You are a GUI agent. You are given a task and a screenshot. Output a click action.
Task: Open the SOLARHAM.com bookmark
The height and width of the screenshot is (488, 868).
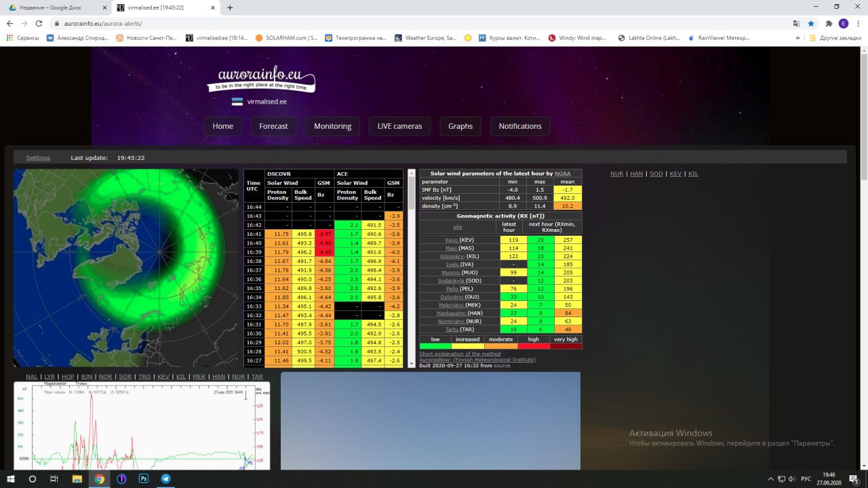pos(286,38)
